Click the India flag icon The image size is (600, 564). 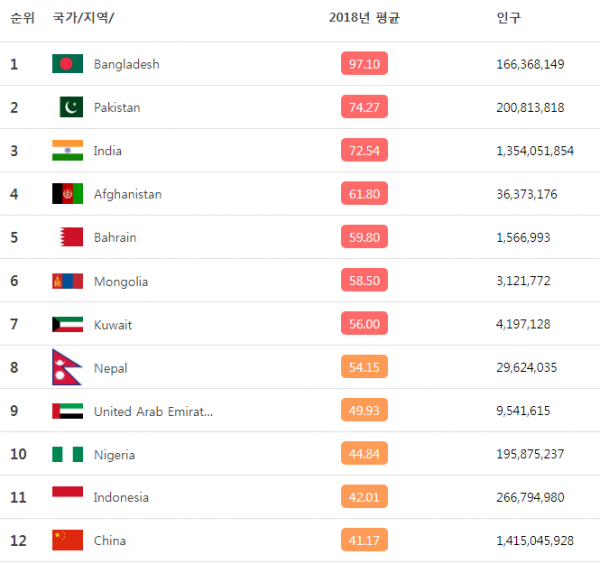coord(67,151)
